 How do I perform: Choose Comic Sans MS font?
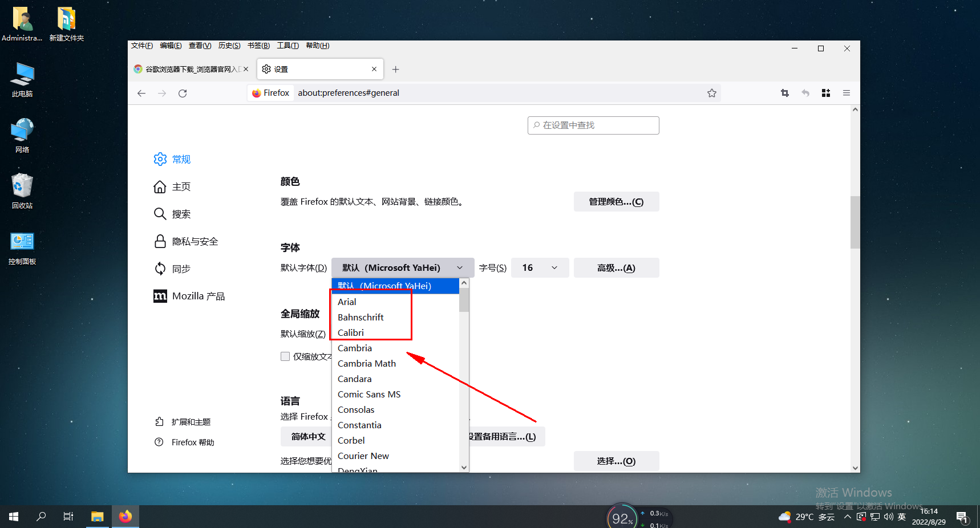click(395, 394)
